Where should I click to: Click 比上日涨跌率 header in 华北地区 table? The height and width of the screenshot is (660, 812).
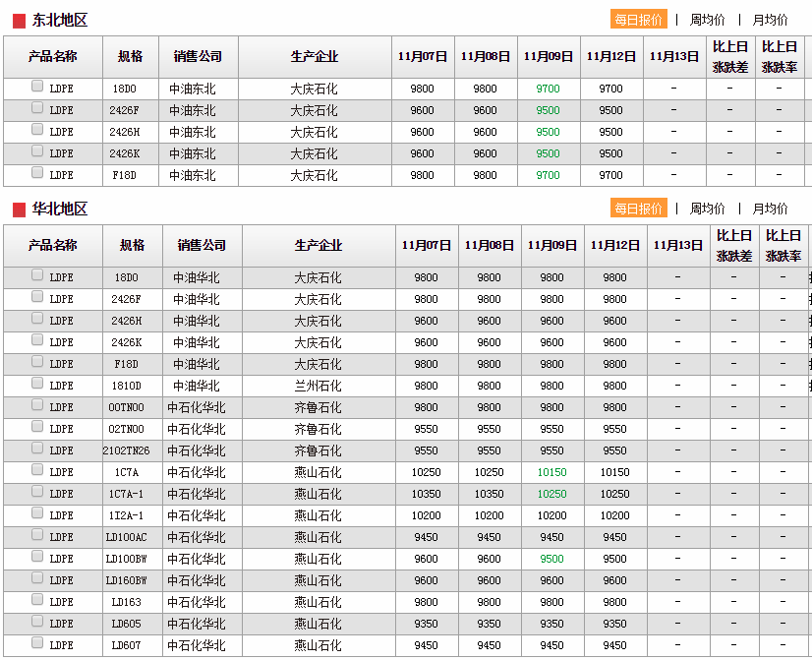783,245
